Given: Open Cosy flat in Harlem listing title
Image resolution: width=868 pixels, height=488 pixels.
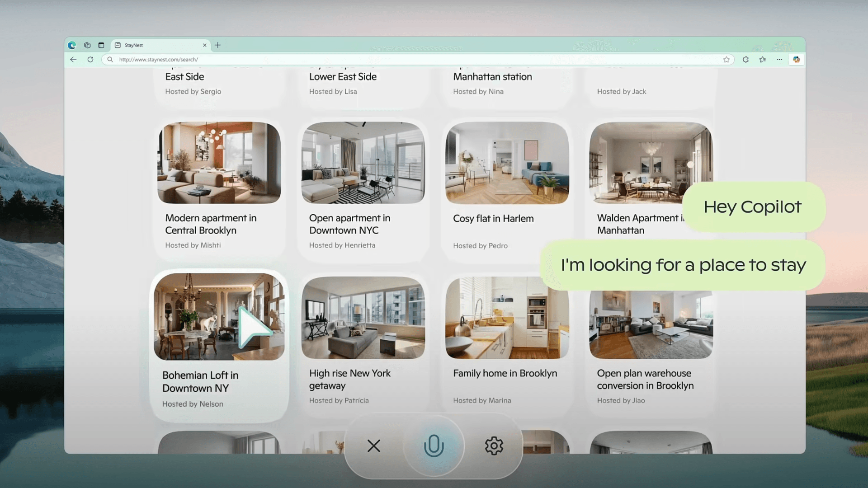Looking at the screenshot, I should coord(493,219).
